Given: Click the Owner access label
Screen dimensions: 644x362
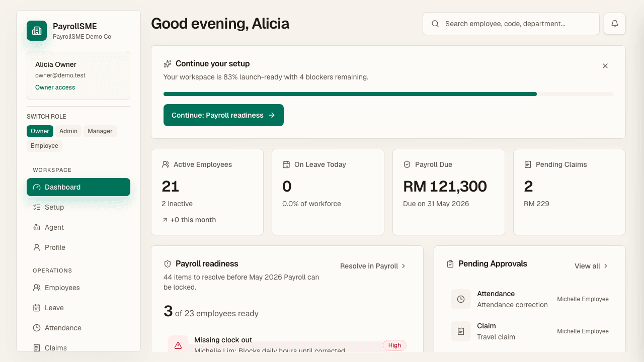Looking at the screenshot, I should (55, 87).
